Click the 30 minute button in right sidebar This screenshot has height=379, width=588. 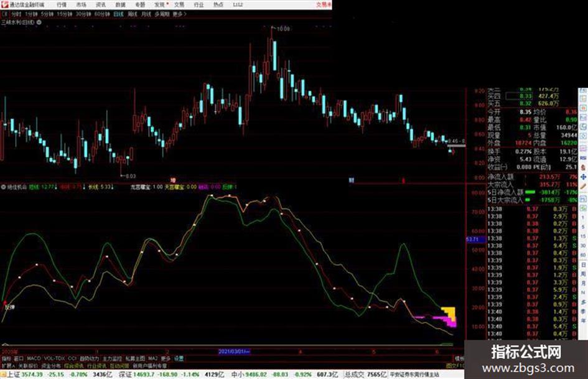tap(583, 246)
